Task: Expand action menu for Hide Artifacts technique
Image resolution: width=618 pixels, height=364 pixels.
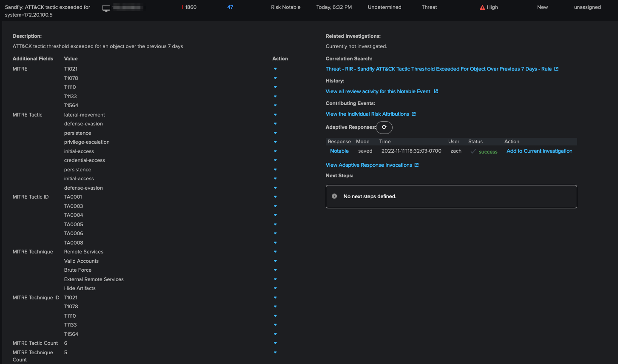Action: coord(275,288)
